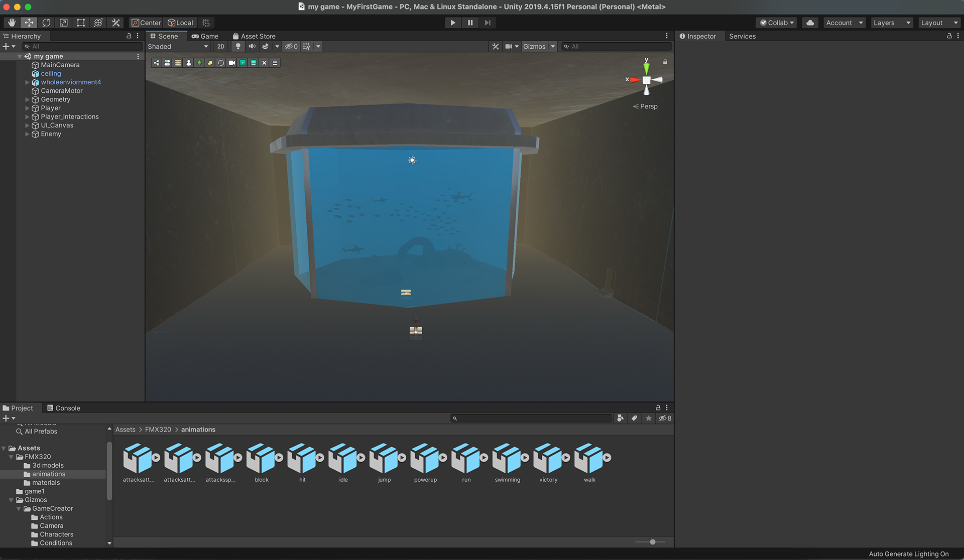Screen dimensions: 964x560
Task: Switch to the Console tab
Action: point(64,408)
